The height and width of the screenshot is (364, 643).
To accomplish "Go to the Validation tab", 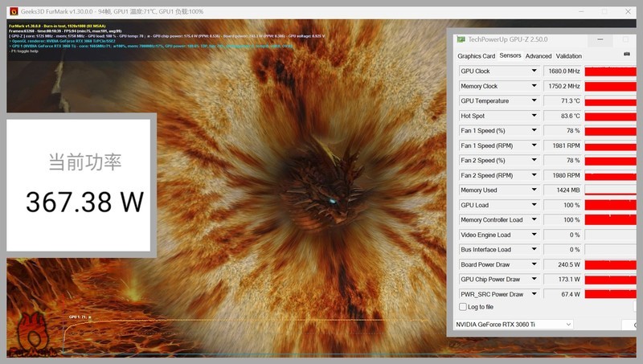I will click(569, 56).
